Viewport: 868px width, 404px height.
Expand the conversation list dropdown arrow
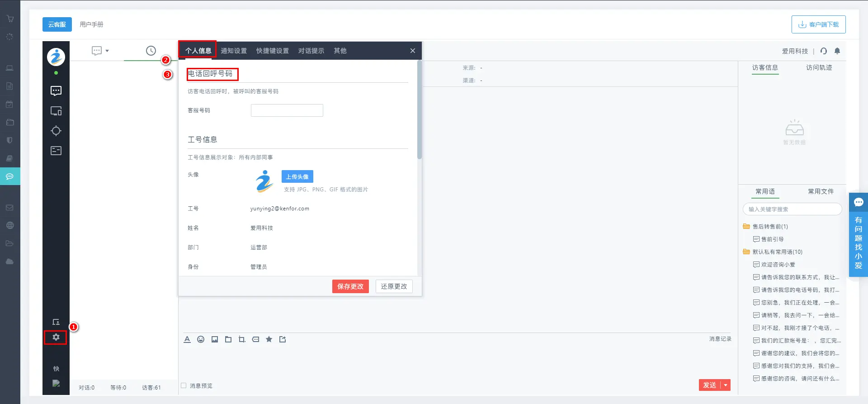click(107, 51)
